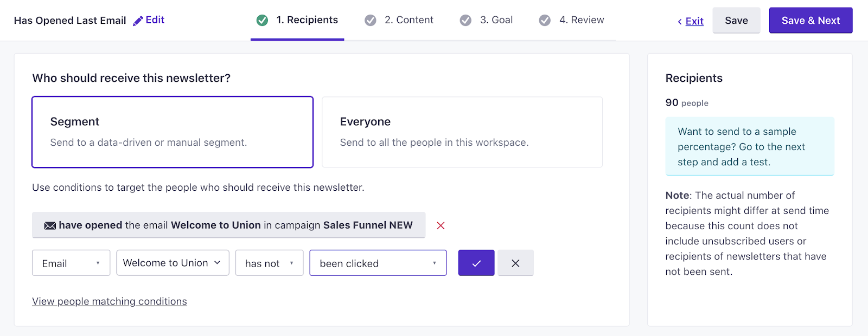Click the gray checkmark beside Content step

(371, 21)
